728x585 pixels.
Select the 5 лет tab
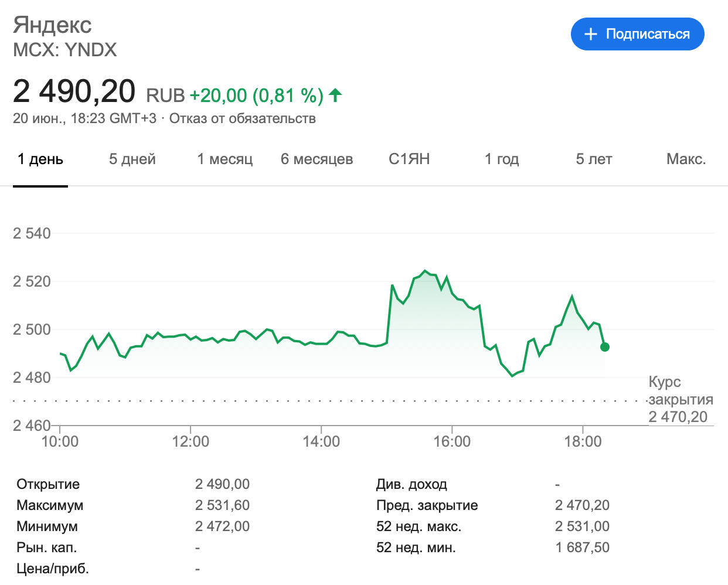point(594,159)
